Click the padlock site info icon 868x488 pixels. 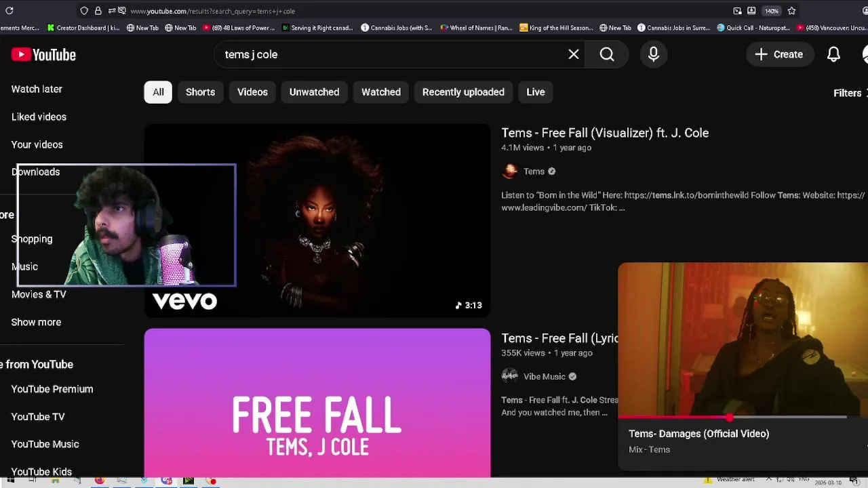coord(98,11)
